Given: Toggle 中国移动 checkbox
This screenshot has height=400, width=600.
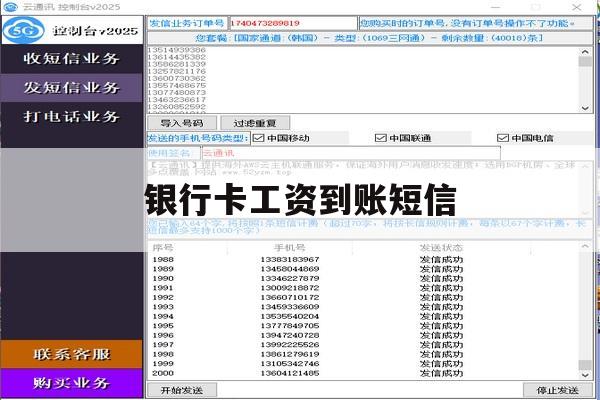Looking at the screenshot, I should click(x=259, y=138).
